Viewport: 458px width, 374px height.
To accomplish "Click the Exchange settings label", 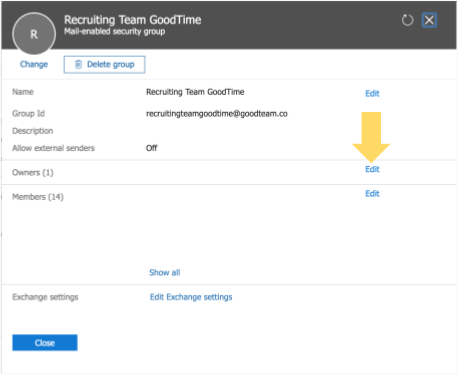I will point(45,297).
